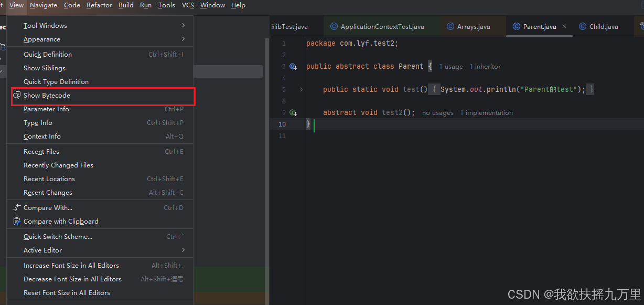This screenshot has height=305, width=644.
Task: Click the test2() method name
Action: tap(392, 113)
